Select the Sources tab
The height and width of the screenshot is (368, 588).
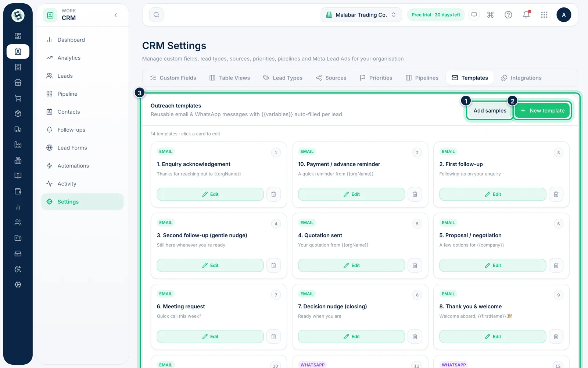coord(331,78)
